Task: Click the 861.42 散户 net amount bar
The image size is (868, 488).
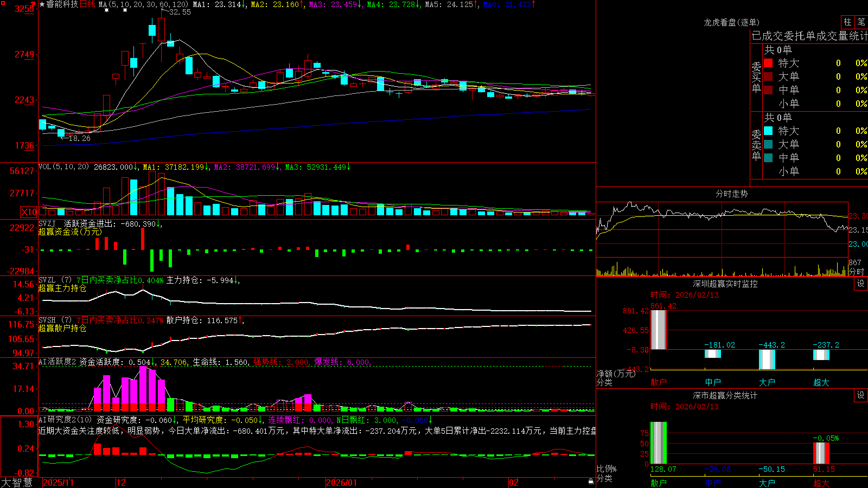Action: click(x=659, y=330)
